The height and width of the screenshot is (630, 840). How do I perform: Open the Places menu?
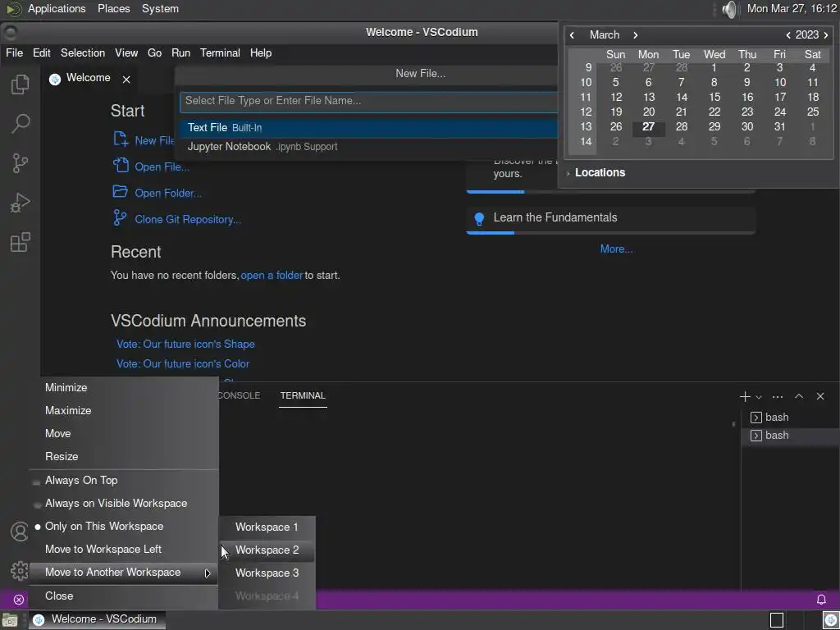pos(113,8)
